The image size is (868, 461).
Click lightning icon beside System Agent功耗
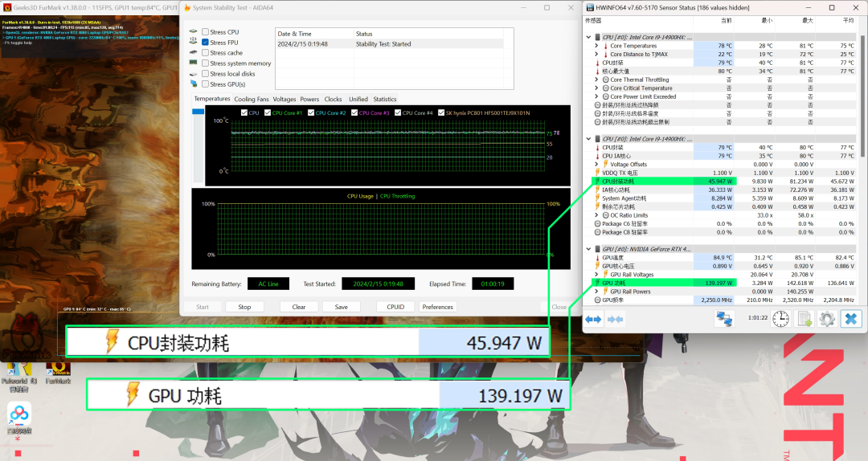(x=597, y=198)
